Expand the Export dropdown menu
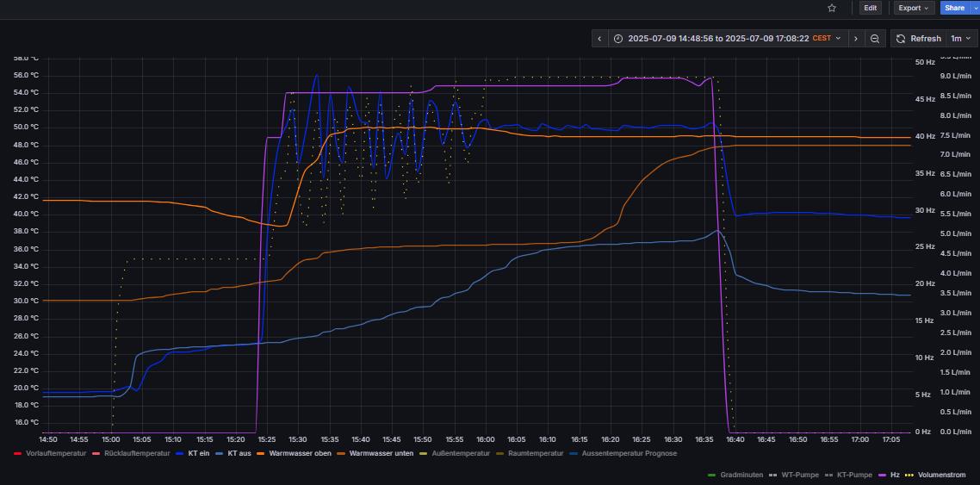Screen dimensions: 980x485 [914, 8]
